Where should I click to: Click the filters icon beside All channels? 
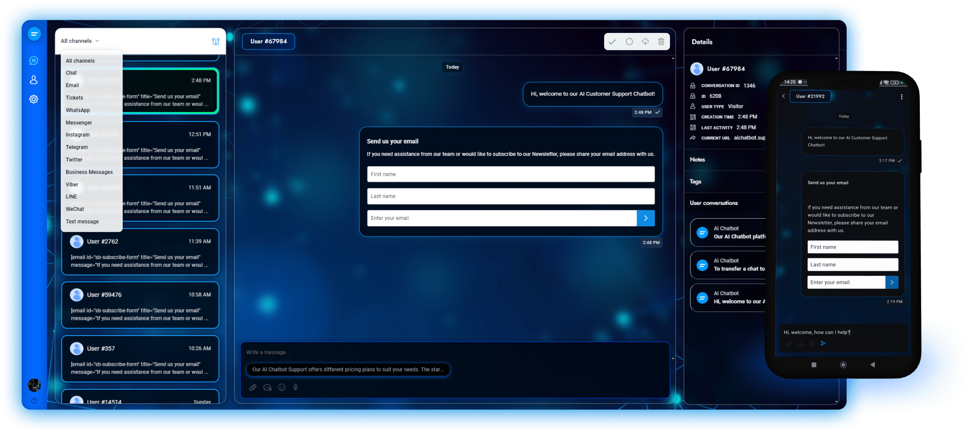pos(216,41)
